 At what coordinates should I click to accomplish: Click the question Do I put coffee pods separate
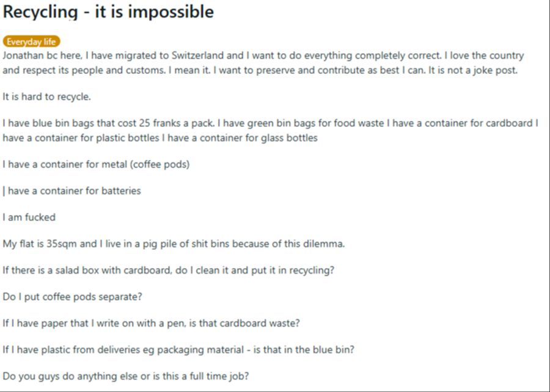72,297
